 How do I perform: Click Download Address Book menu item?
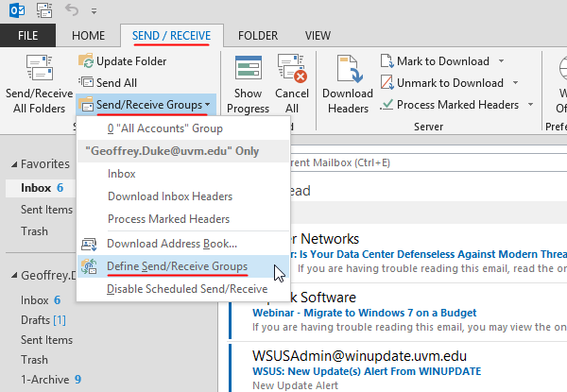183,244
